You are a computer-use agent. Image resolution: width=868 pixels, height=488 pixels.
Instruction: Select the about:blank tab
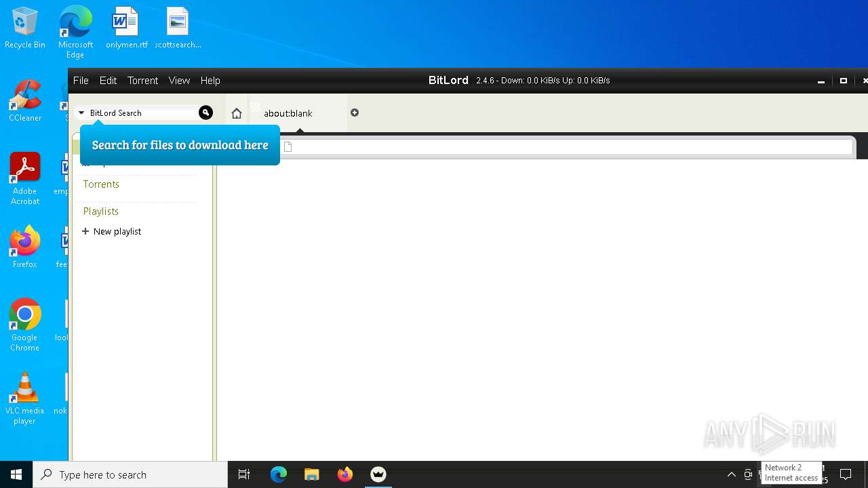coord(297,113)
